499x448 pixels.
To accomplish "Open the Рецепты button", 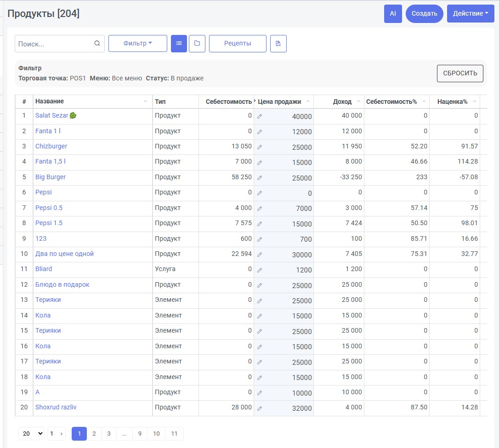I will point(238,44).
